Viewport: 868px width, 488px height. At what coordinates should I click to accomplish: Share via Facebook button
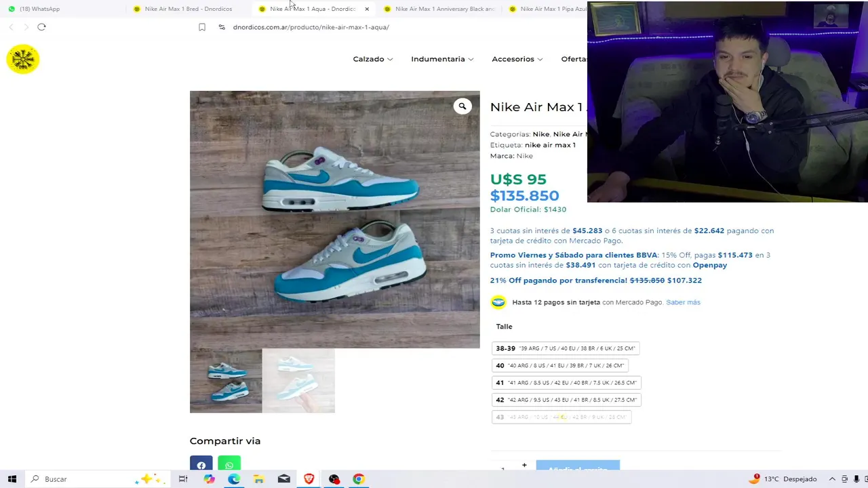pyautogui.click(x=201, y=464)
